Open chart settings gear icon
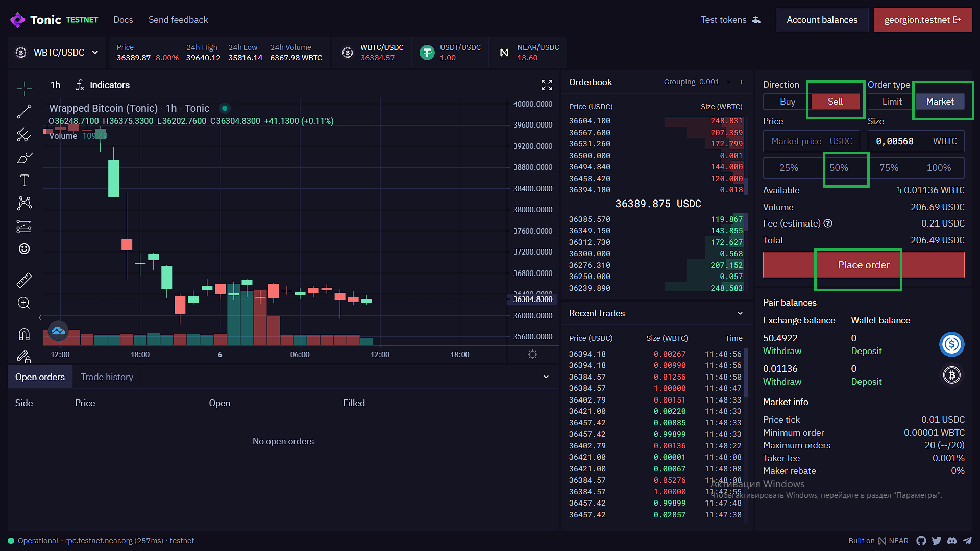 [x=532, y=354]
